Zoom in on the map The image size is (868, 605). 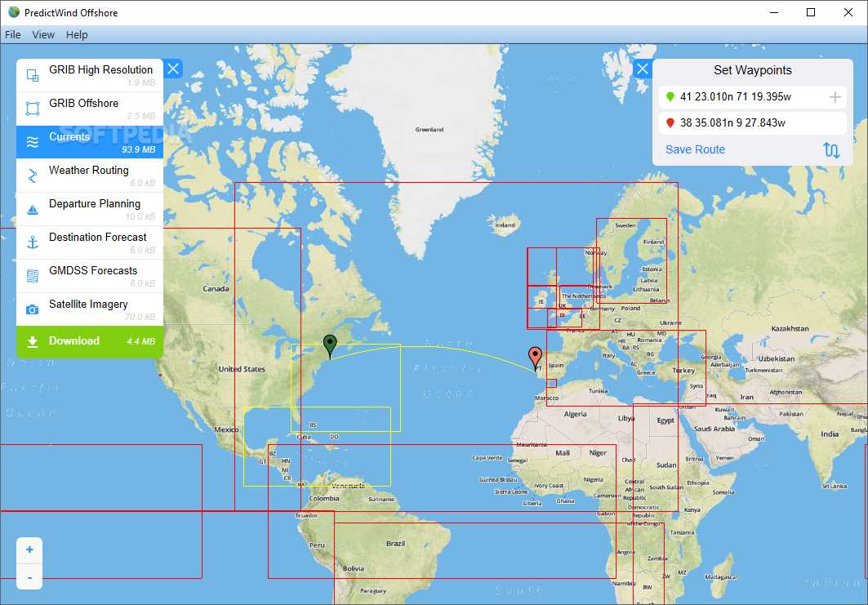pos(30,549)
